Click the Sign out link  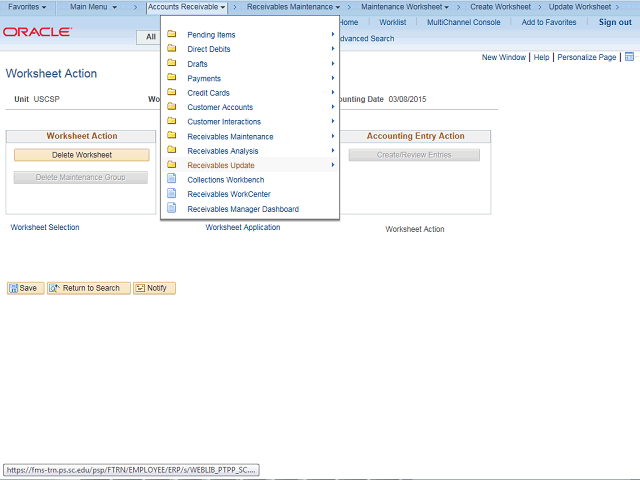pyautogui.click(x=615, y=22)
